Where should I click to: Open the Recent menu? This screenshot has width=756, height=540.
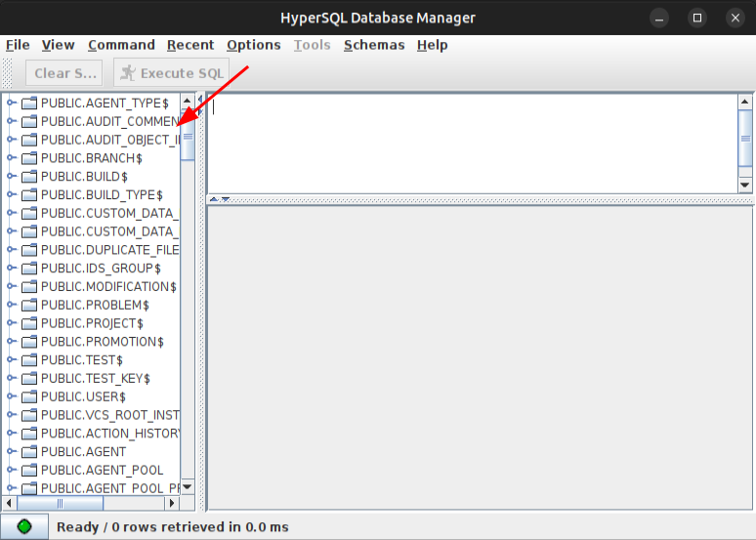tap(189, 45)
